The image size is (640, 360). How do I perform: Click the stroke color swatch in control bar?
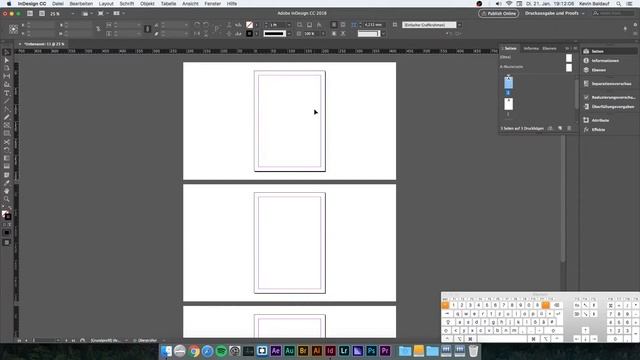coord(249,33)
